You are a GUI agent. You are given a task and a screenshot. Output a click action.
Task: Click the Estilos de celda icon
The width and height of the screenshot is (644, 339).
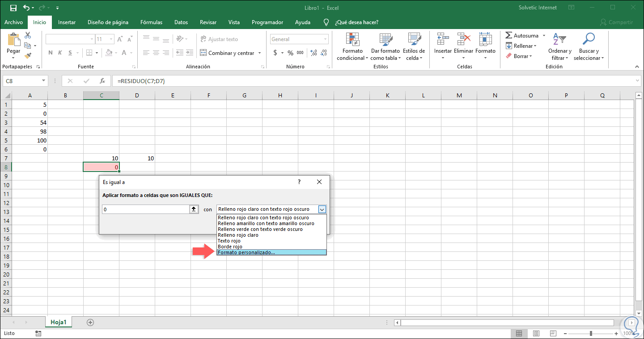point(414,40)
